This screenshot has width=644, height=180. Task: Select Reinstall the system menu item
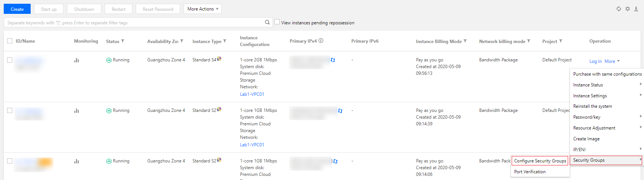[x=592, y=106]
